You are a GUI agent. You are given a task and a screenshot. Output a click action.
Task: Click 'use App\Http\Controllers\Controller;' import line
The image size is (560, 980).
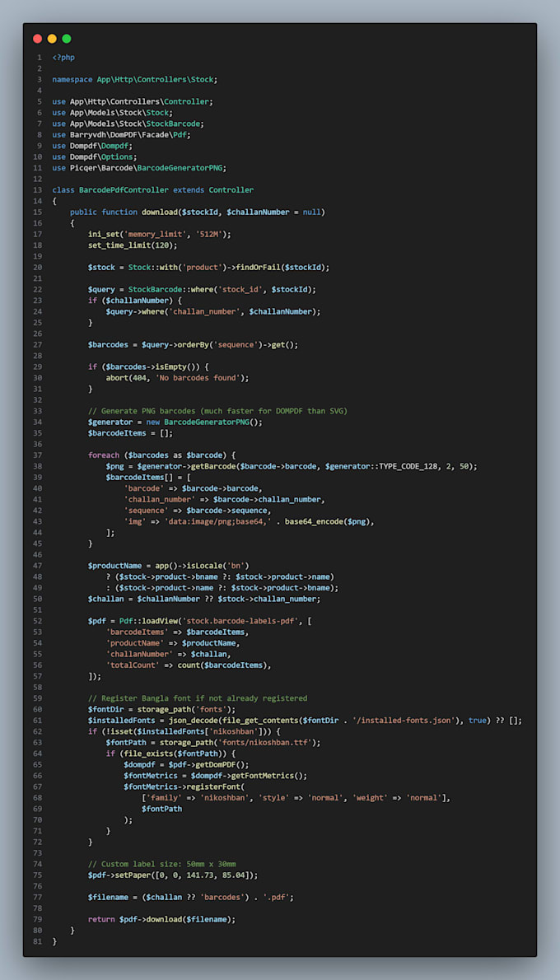tap(133, 101)
